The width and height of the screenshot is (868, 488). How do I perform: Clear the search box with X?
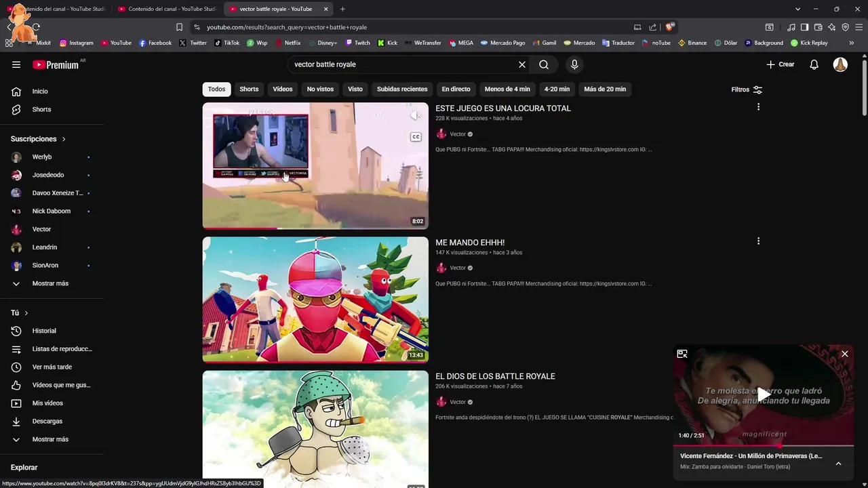coord(522,64)
